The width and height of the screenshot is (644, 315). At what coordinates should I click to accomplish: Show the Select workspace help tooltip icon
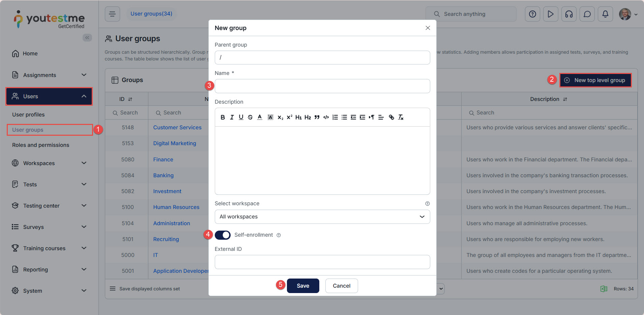[x=428, y=204]
